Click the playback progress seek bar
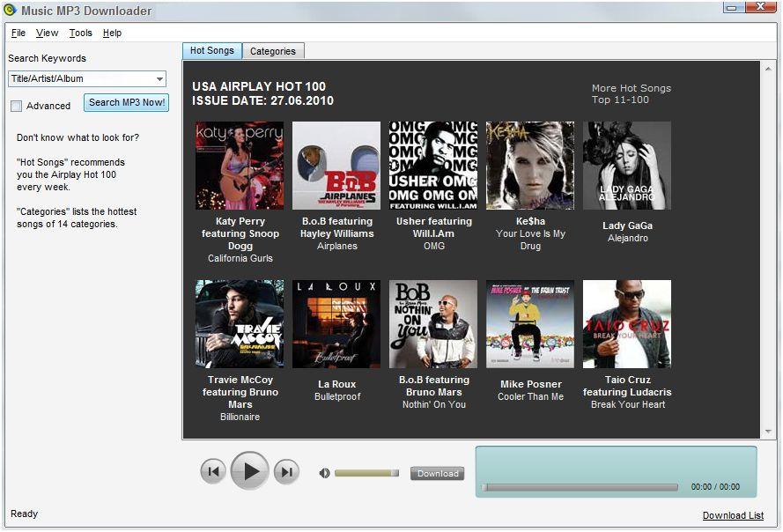This screenshot has width=783, height=532. [580, 486]
